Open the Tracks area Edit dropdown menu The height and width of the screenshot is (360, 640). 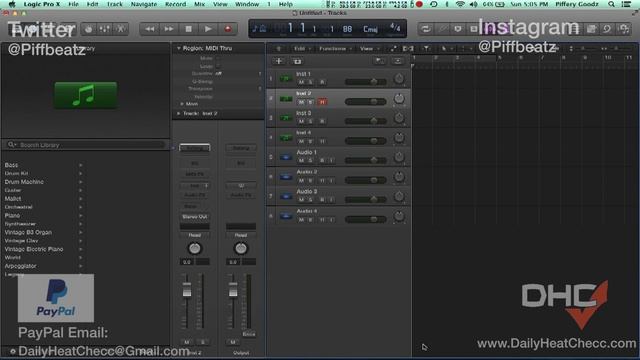tap(302, 49)
